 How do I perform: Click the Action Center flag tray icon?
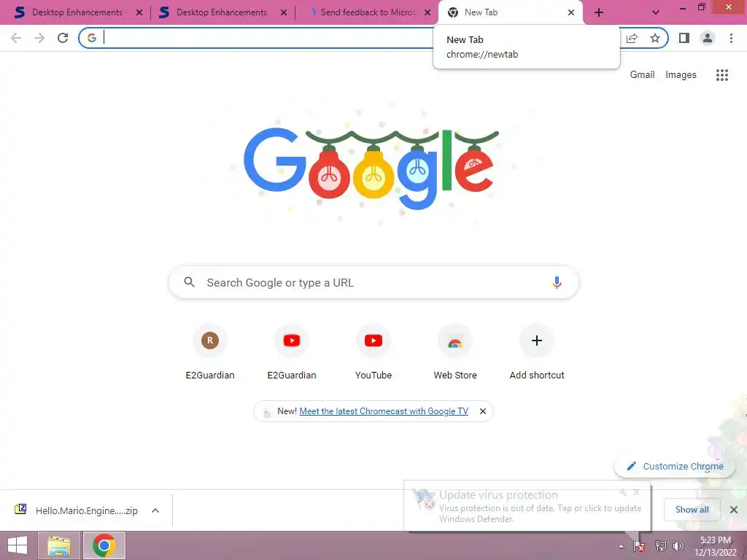coord(639,547)
